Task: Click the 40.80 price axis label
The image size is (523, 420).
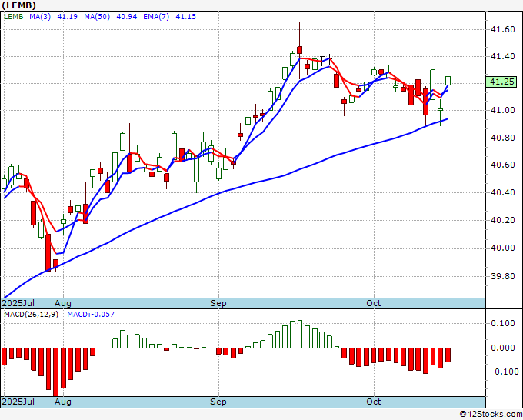Action: (503, 138)
